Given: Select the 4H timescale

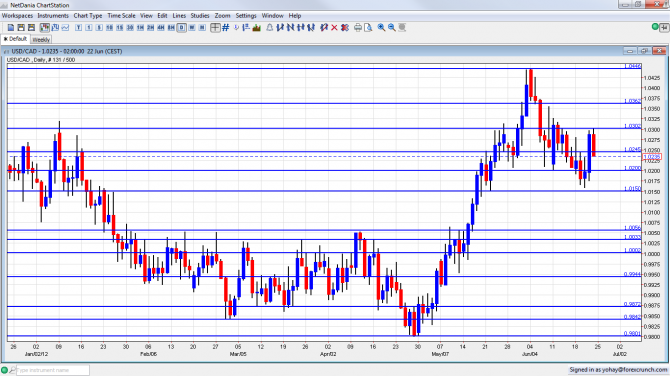Looking at the screenshot, I should click(x=161, y=27).
